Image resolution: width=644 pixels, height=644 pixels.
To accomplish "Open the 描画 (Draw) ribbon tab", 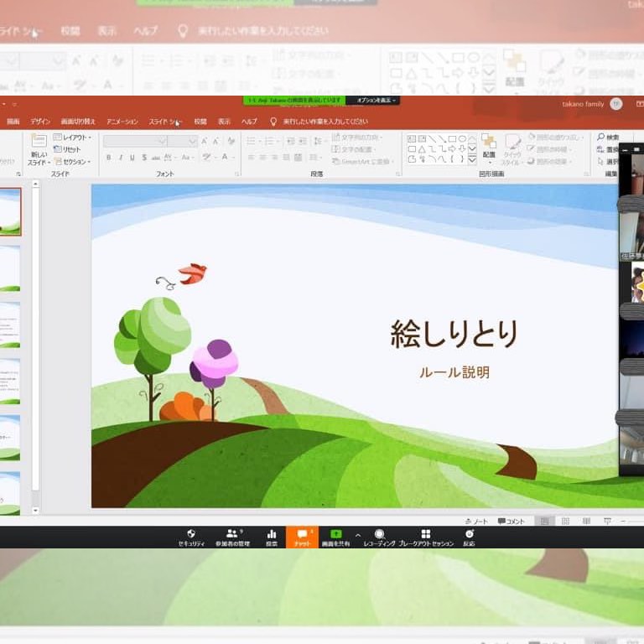I will pyautogui.click(x=13, y=122).
